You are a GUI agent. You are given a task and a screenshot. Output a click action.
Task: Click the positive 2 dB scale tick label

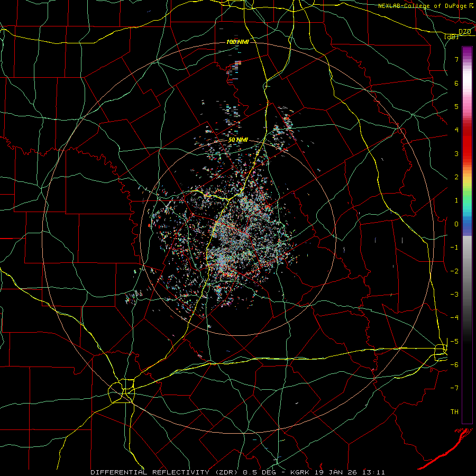click(x=456, y=177)
